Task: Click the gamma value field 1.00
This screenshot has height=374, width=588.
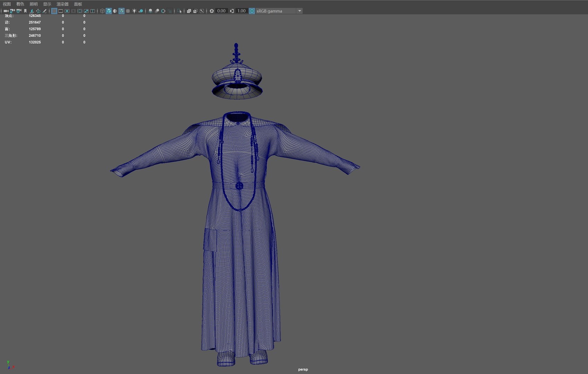Action: [x=242, y=11]
